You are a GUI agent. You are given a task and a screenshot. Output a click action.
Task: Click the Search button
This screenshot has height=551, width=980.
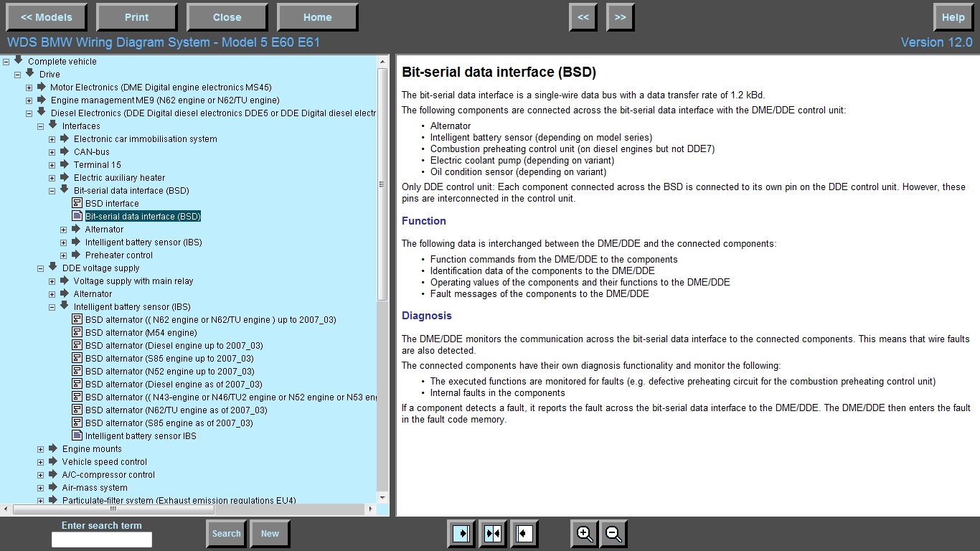pyautogui.click(x=226, y=534)
